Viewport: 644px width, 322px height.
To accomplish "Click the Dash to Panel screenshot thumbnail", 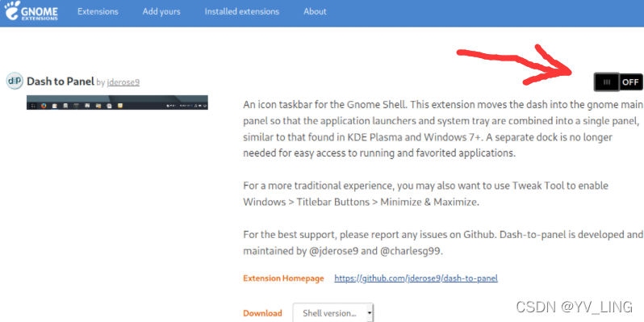I will (117, 102).
